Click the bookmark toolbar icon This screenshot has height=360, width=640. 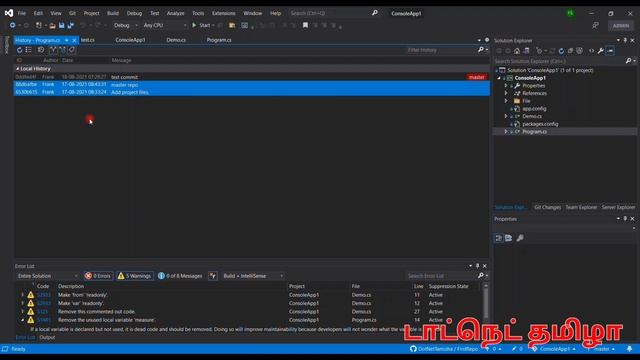coord(305,25)
